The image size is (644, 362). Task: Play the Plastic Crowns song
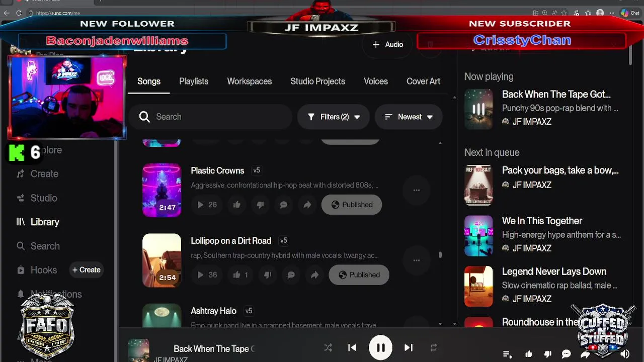coord(200,205)
